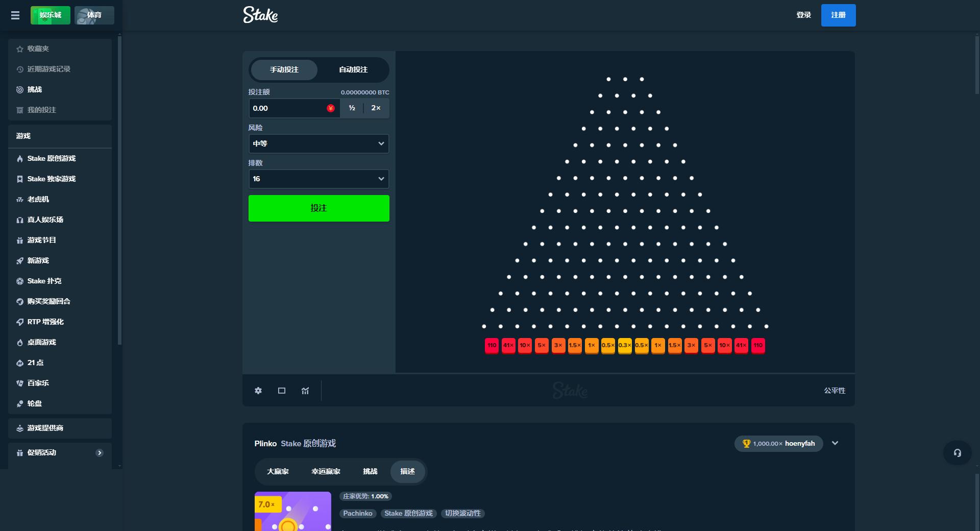Switch to 体育 sports section

click(94, 15)
